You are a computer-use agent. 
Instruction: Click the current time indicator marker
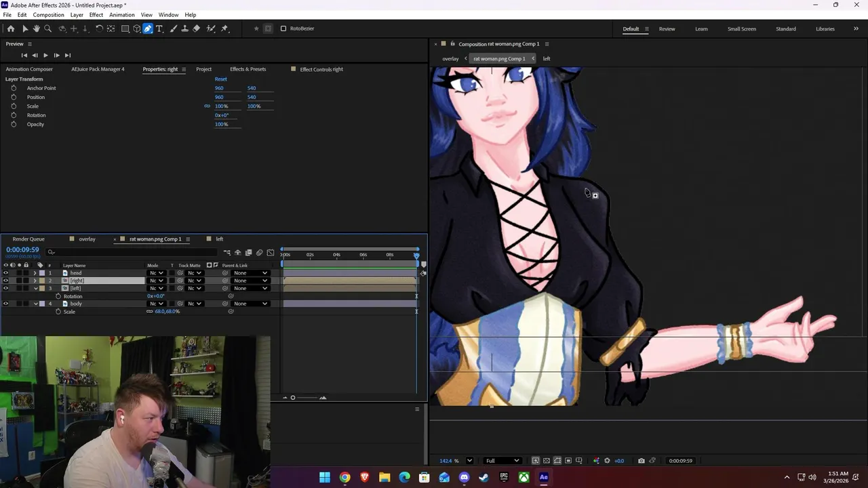point(416,255)
